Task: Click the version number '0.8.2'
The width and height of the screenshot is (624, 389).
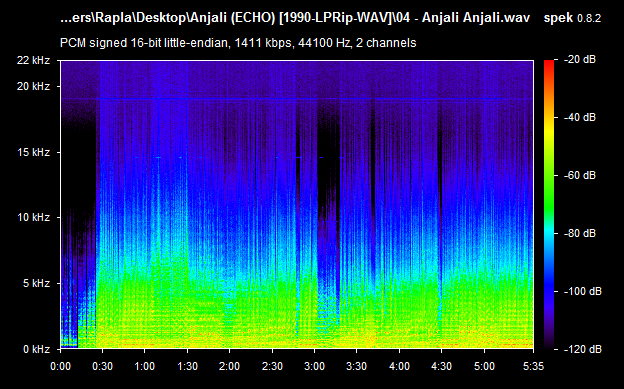Action: click(x=589, y=18)
